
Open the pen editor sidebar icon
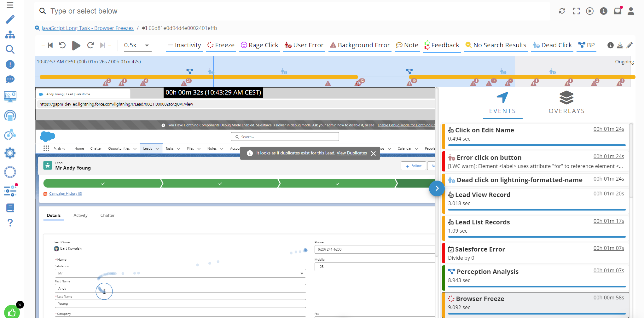[10, 20]
